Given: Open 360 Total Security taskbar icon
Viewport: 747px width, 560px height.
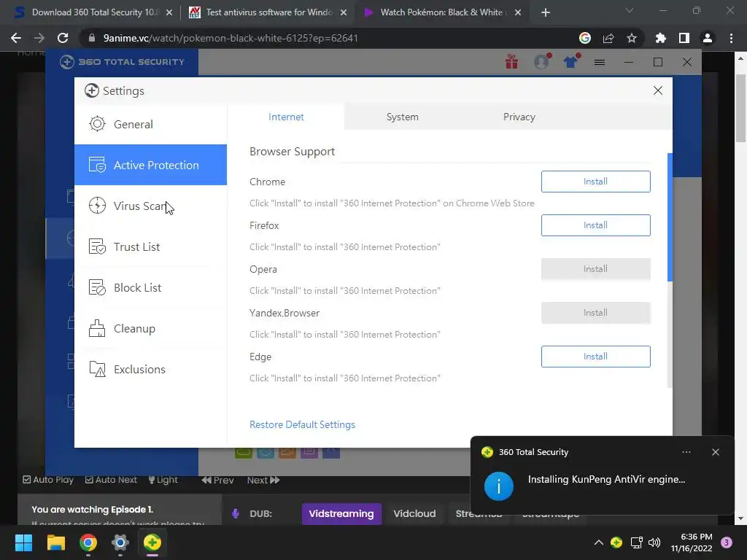Looking at the screenshot, I should pos(152,542).
